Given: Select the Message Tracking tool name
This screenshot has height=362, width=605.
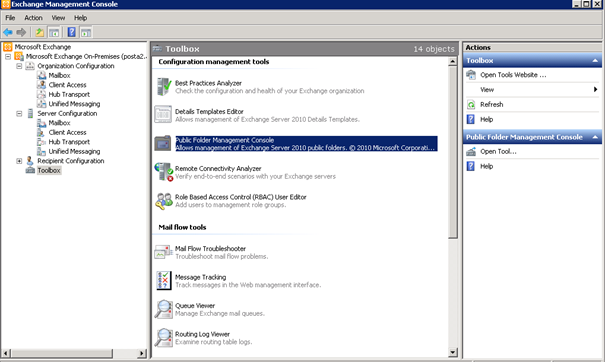Looking at the screenshot, I should [200, 277].
